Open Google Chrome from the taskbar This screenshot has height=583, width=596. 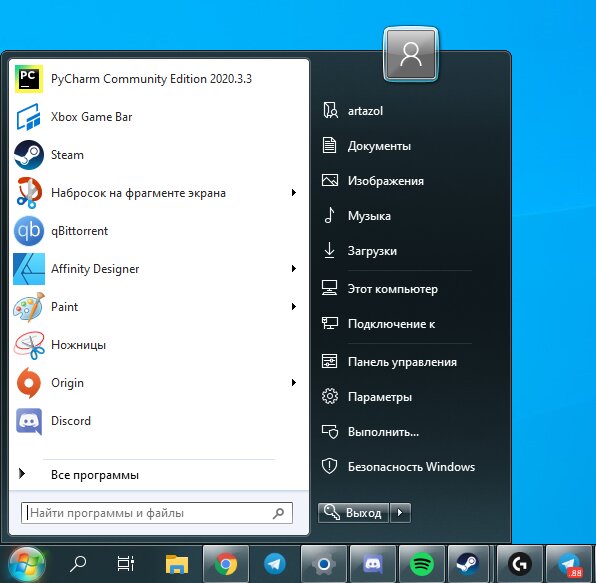[226, 564]
